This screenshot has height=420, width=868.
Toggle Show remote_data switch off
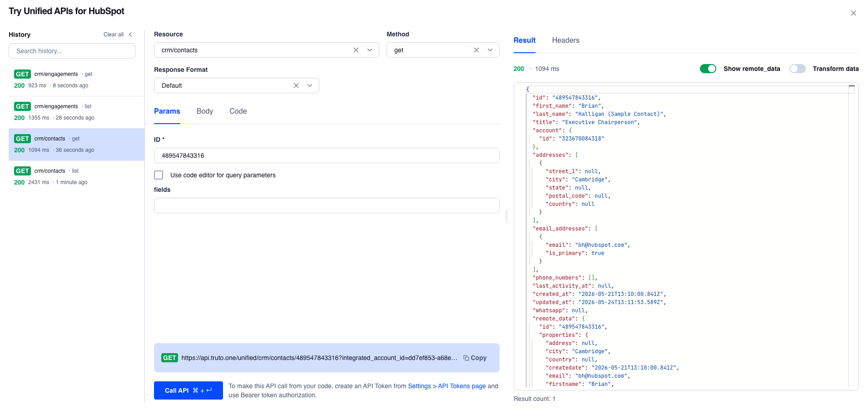[708, 69]
